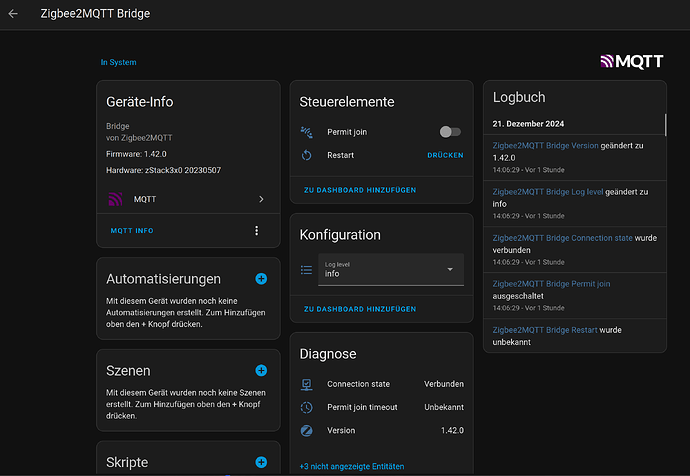Click the Firmware: 1.42.0 text

pos(136,154)
